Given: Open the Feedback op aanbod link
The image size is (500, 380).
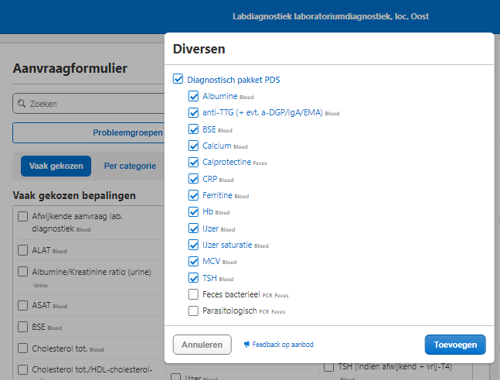Looking at the screenshot, I should [283, 344].
